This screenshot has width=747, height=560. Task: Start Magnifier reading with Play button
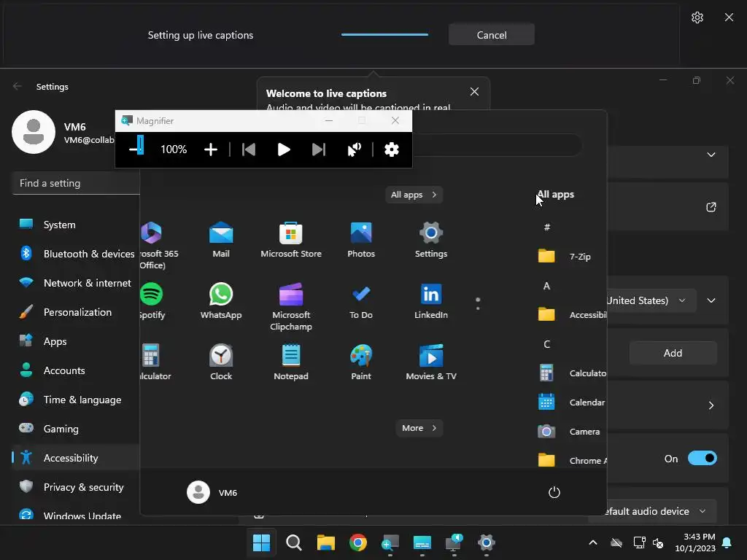[284, 149]
